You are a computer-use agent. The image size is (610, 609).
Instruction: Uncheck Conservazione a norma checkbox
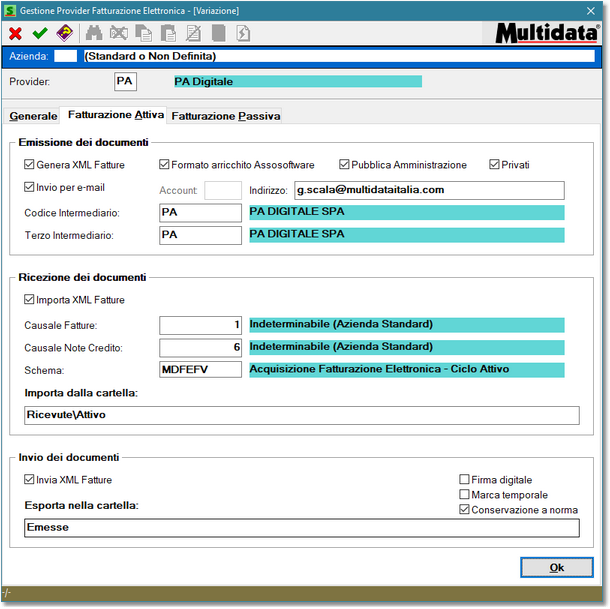(464, 509)
